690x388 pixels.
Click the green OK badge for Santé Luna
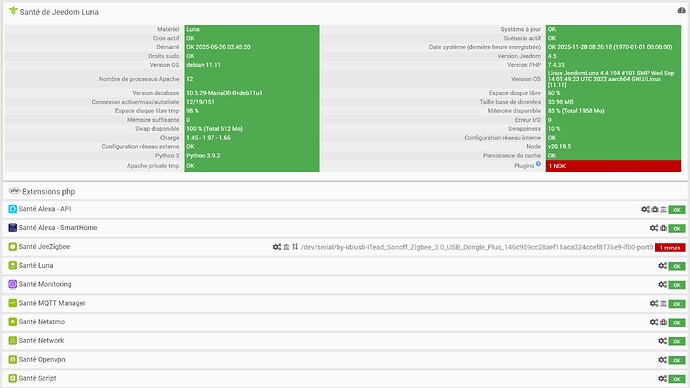coord(677,266)
